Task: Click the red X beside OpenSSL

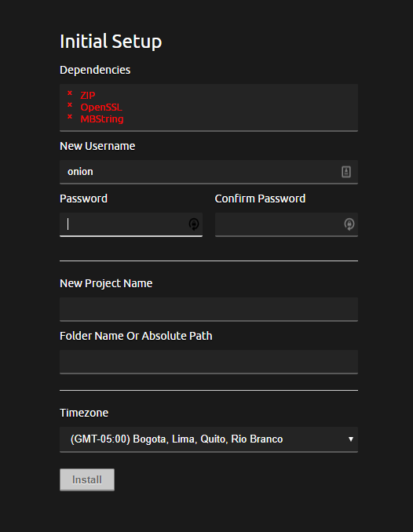Action: click(x=70, y=105)
